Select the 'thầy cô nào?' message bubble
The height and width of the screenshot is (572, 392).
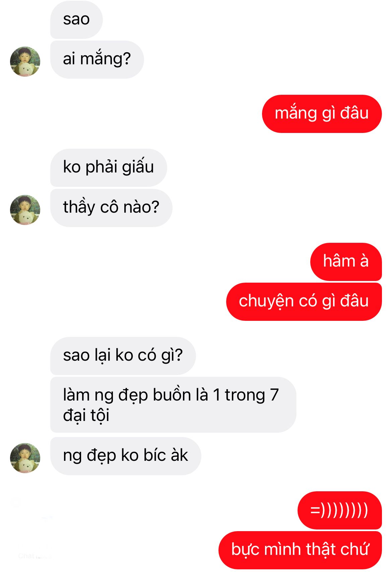point(111,208)
